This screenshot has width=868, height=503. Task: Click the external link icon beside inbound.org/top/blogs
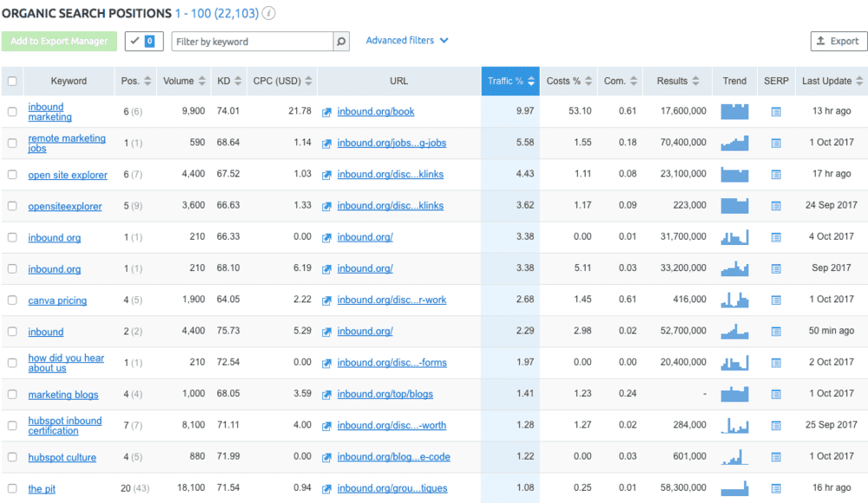(327, 394)
